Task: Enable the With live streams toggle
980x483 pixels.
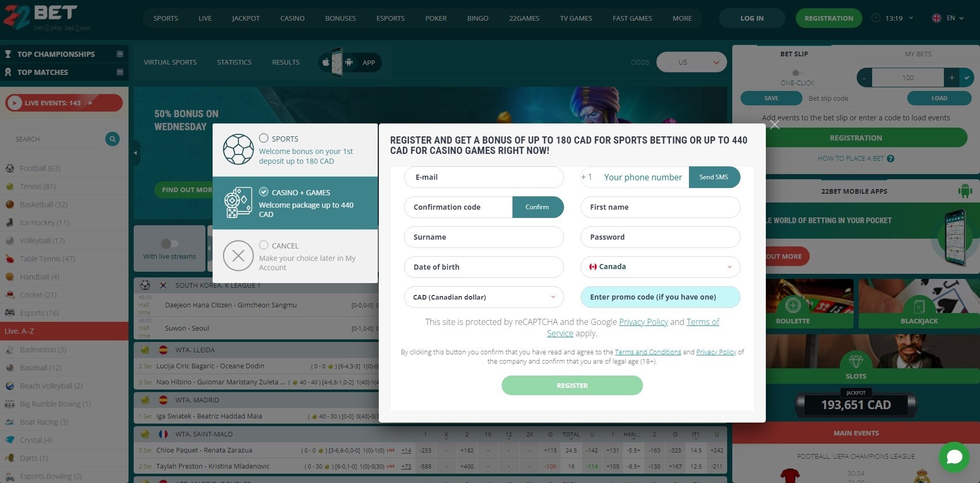Action: [x=170, y=243]
